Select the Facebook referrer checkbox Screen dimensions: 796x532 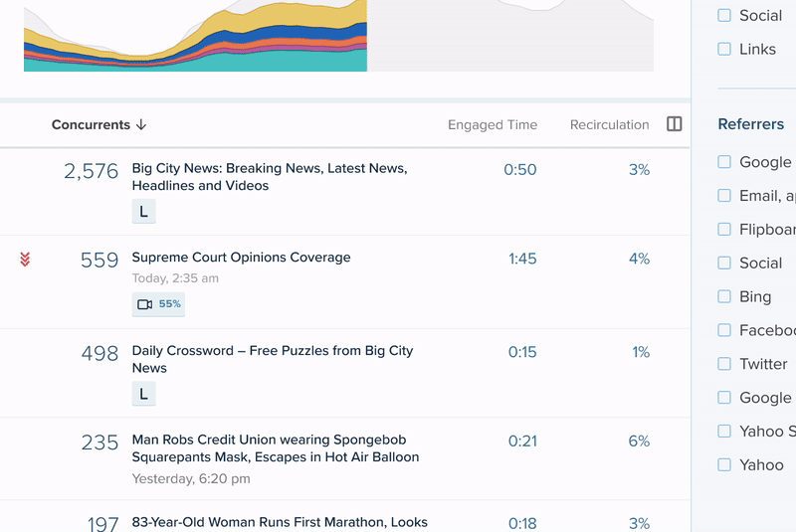click(724, 330)
